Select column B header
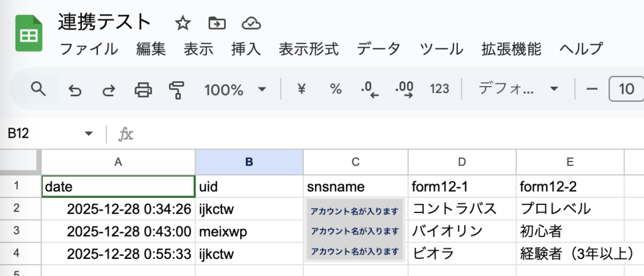Screen dimensions: 644x276 coord(249,162)
